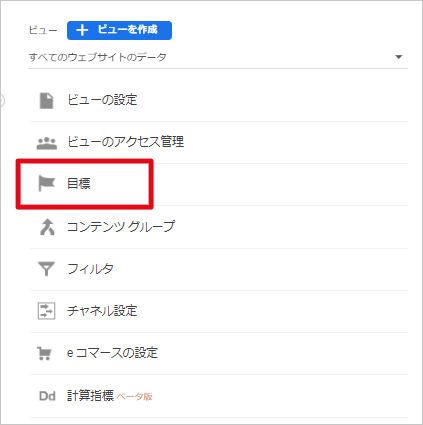This screenshot has width=423, height=425.
Task: Open the ビューの設定 menu item
Action: 219,100
